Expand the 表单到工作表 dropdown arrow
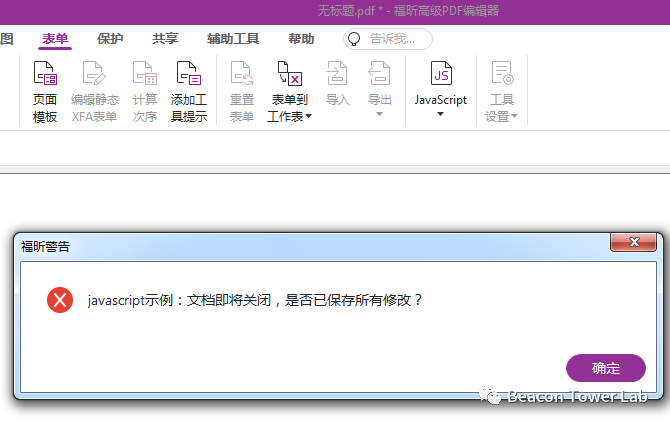Screen dimensions: 670x424 (309, 116)
